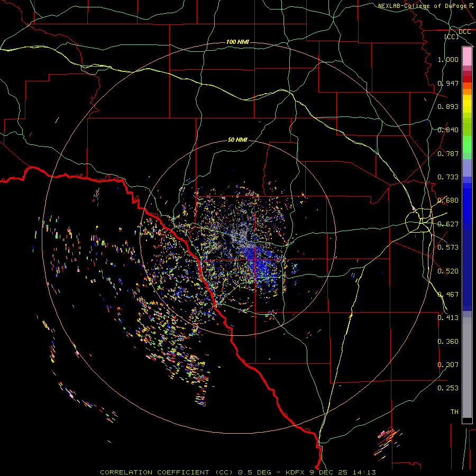Click the 0.307 legend value
The height and width of the screenshot is (476, 476).
coord(448,365)
